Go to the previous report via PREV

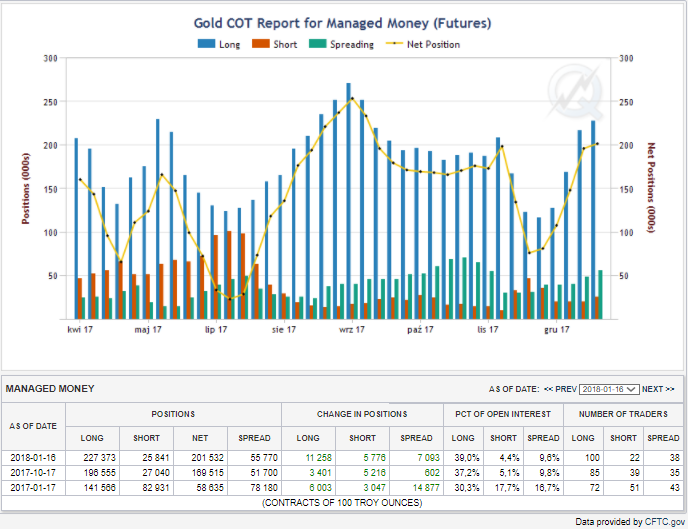[x=560, y=389]
